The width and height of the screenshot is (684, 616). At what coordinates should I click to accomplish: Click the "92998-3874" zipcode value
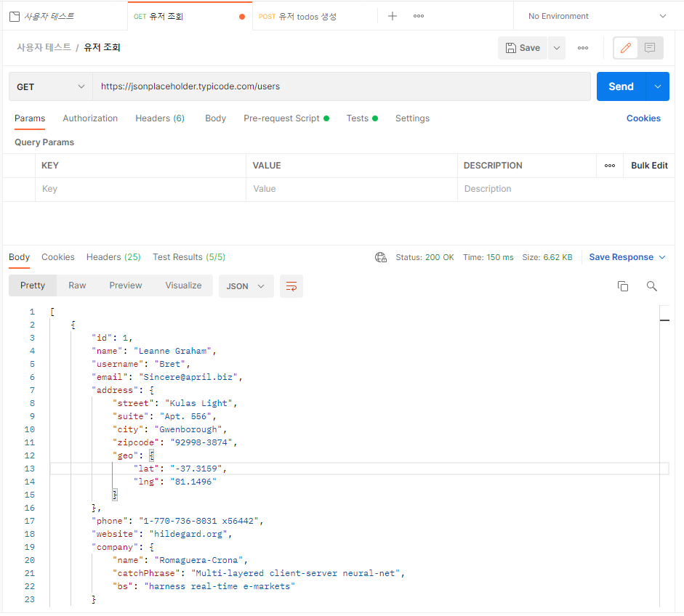tap(201, 443)
